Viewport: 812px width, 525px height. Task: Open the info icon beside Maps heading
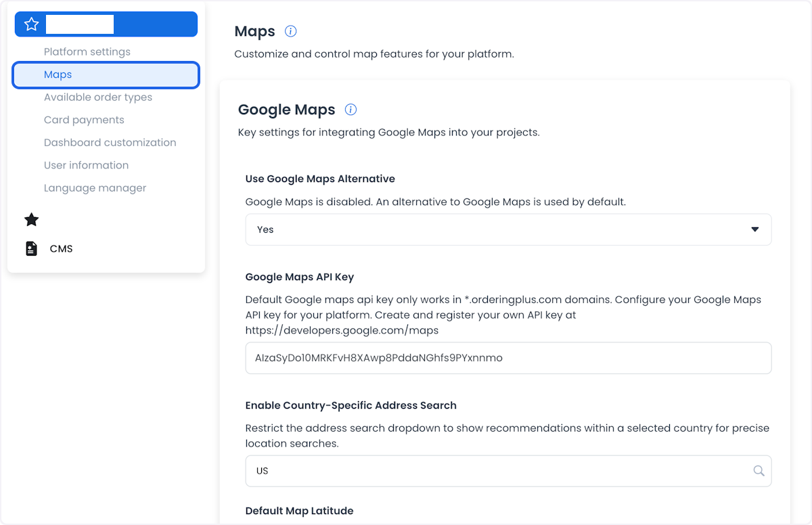coord(290,31)
